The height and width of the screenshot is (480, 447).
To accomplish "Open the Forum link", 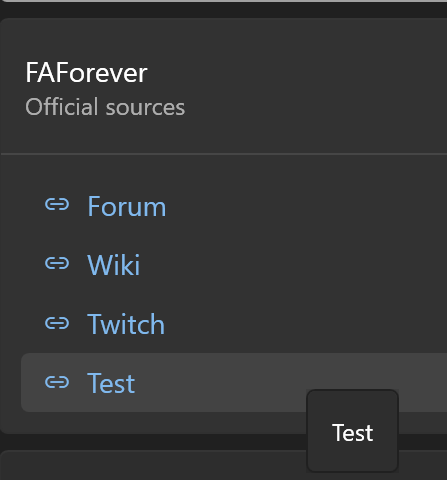I will (x=127, y=206).
